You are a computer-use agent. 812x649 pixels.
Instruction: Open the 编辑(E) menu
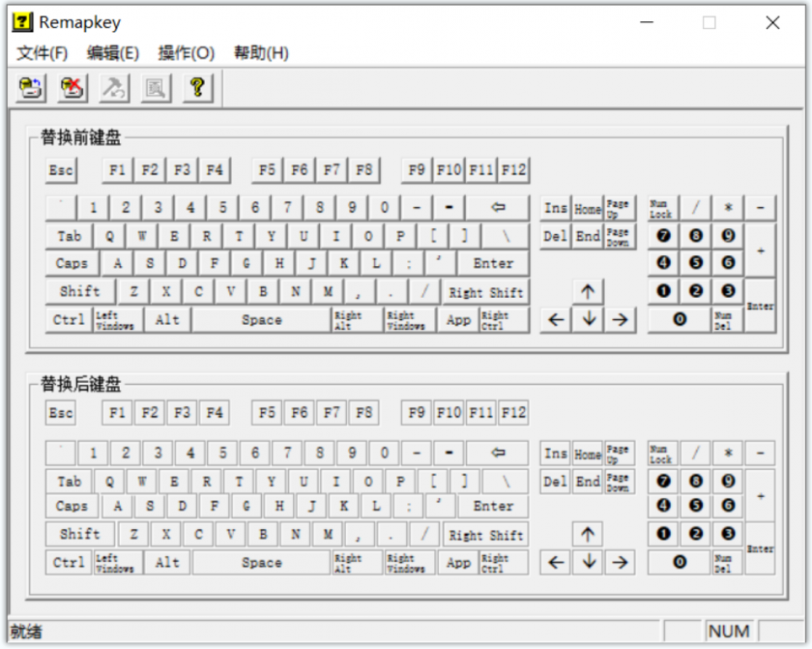pos(113,53)
